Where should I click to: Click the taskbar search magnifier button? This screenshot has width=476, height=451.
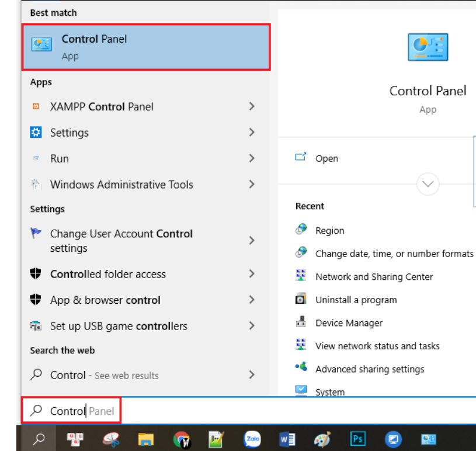pos(39,439)
